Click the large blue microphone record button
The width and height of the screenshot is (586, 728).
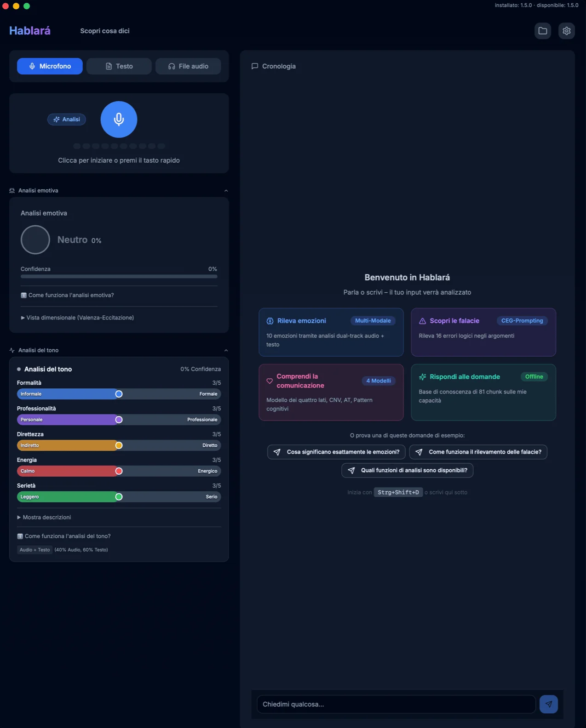pyautogui.click(x=119, y=119)
